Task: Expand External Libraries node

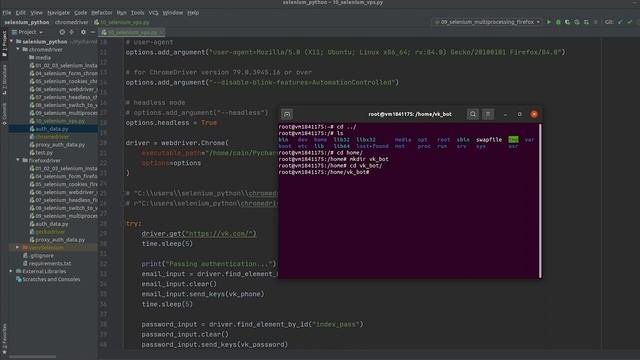Action: 11,271
